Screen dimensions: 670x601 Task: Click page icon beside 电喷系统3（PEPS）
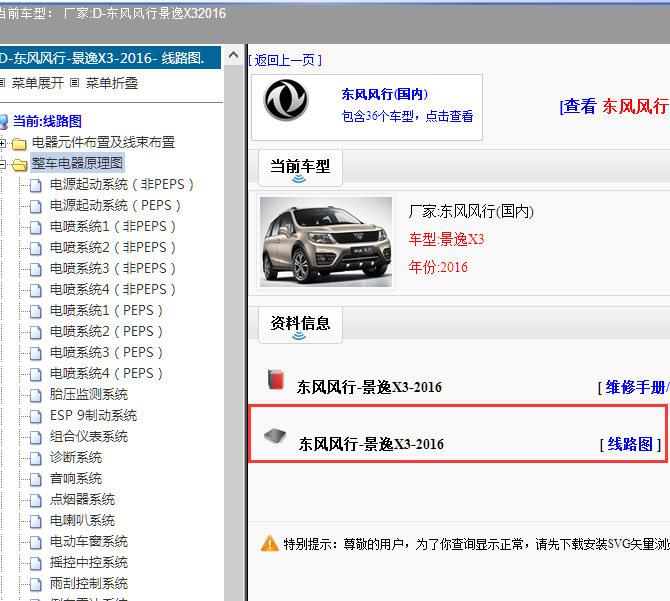35,353
